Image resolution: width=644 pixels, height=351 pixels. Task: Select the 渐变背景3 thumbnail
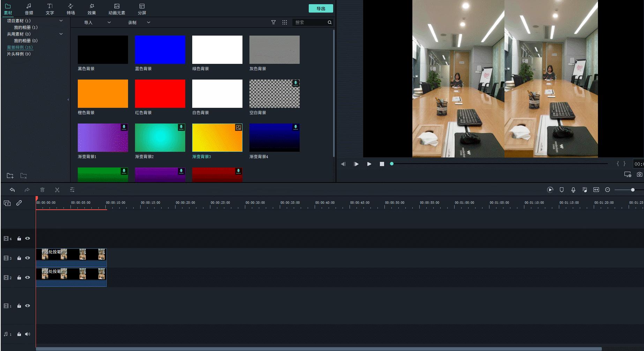pyautogui.click(x=217, y=137)
